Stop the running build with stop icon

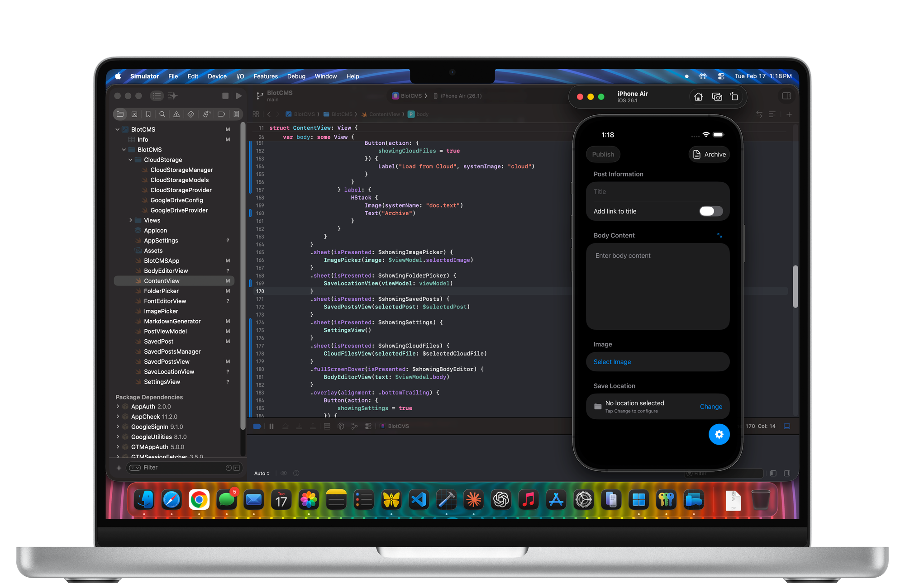pyautogui.click(x=225, y=96)
